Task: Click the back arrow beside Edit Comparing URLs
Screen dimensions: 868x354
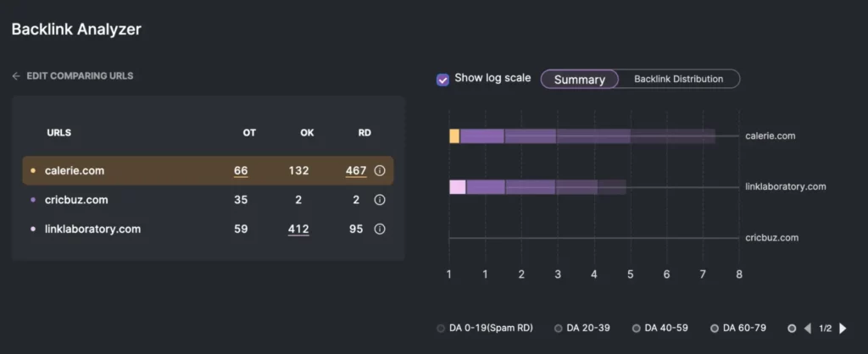Action: pyautogui.click(x=16, y=76)
